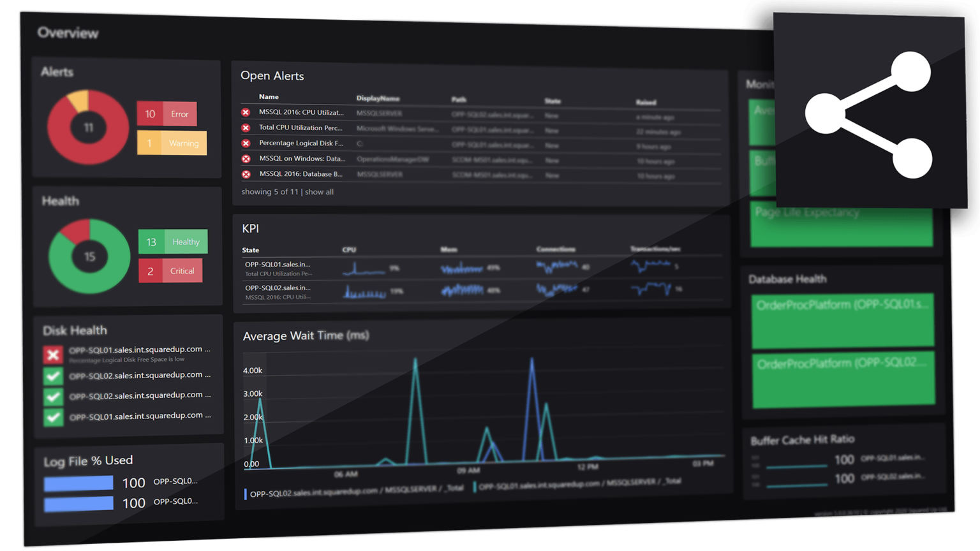Open the Total CPU Utilization Perc... alert
Viewport: 980px width, 551px height.
(x=301, y=128)
